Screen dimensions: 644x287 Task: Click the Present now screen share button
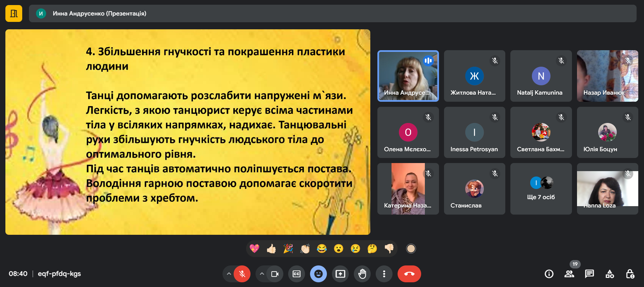pyautogui.click(x=340, y=274)
